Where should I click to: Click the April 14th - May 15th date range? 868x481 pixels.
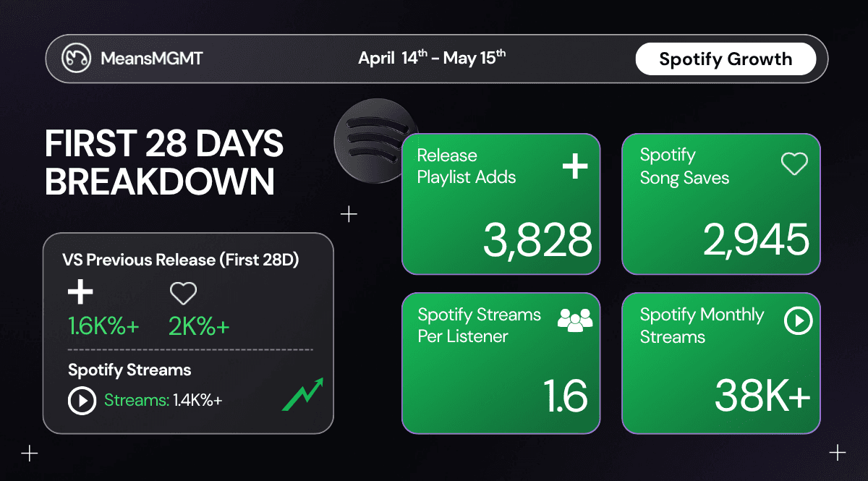point(432,58)
